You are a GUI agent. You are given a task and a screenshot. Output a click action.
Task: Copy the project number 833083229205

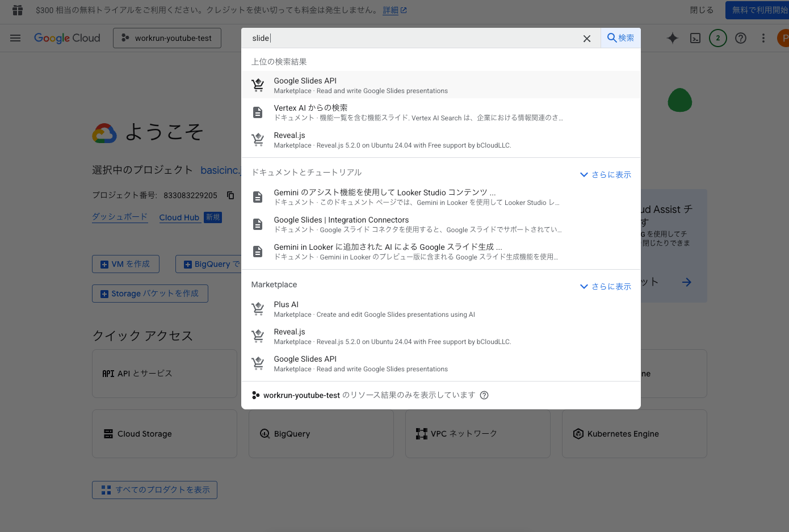coord(230,195)
